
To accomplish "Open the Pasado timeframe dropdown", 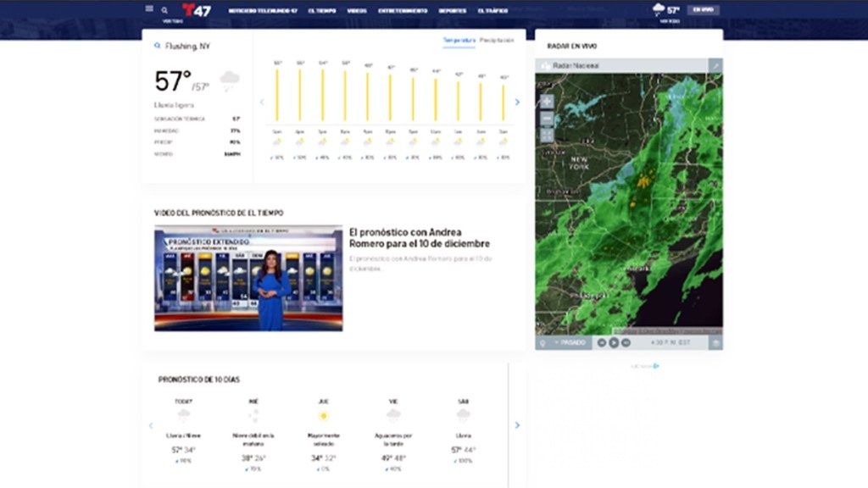I will click(570, 343).
